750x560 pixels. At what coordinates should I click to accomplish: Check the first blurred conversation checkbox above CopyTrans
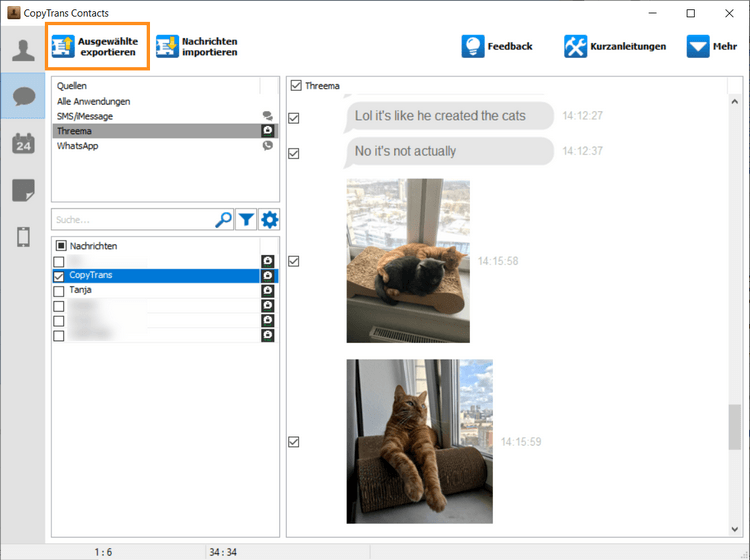coord(59,262)
